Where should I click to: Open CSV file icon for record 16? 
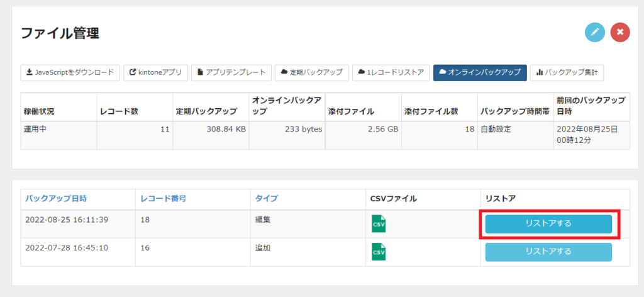[379, 252]
